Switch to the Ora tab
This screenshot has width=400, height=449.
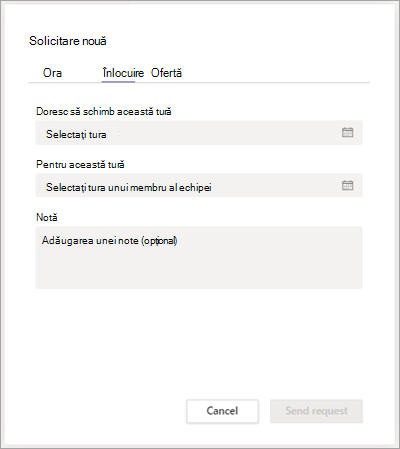tap(52, 73)
